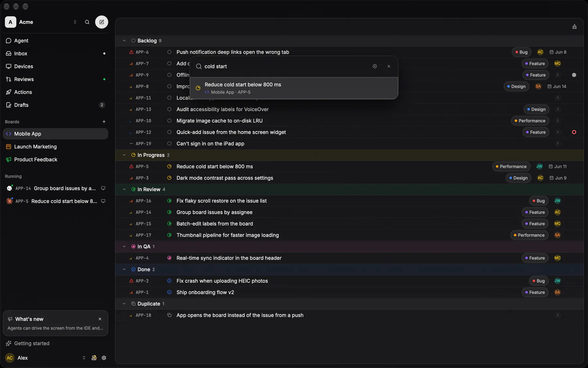Add a new board with plus icon
The image size is (588, 368).
[x=104, y=122]
